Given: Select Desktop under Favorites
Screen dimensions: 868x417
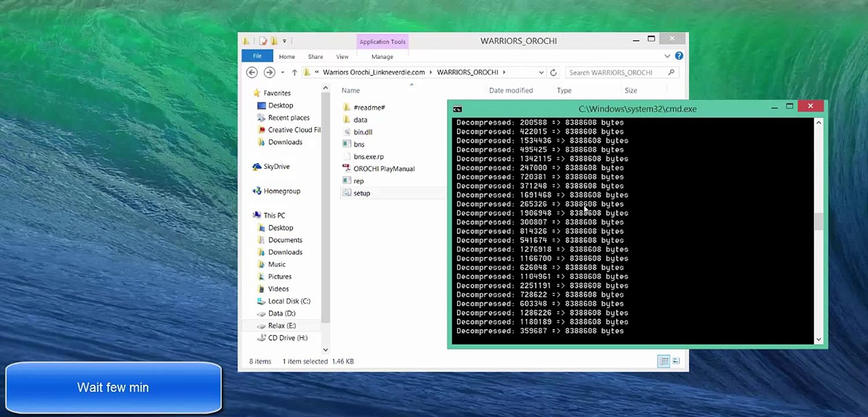Looking at the screenshot, I should tap(280, 105).
